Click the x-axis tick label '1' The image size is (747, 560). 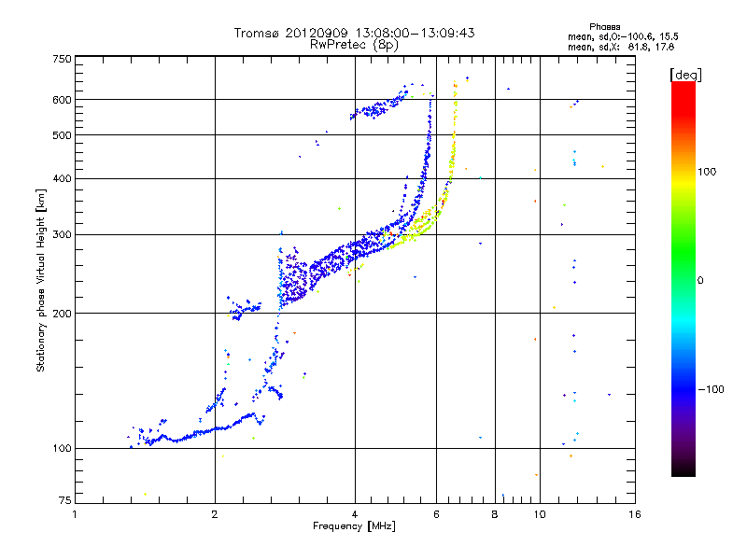75,514
